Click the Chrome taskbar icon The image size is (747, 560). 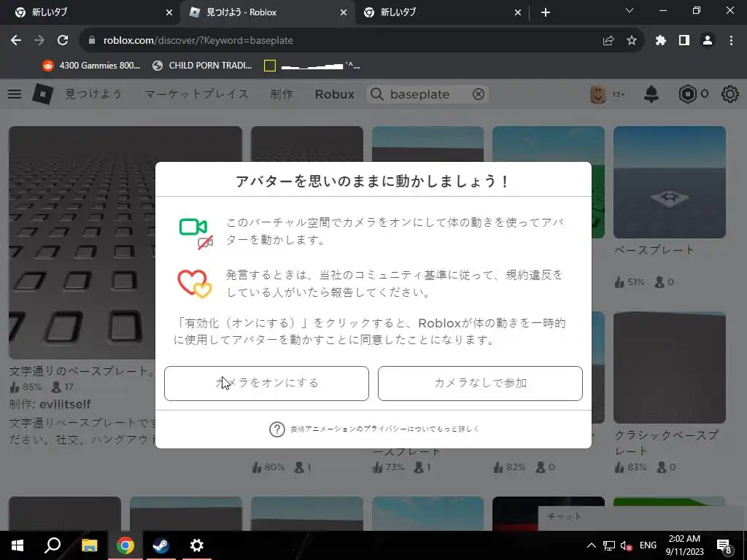click(x=125, y=545)
